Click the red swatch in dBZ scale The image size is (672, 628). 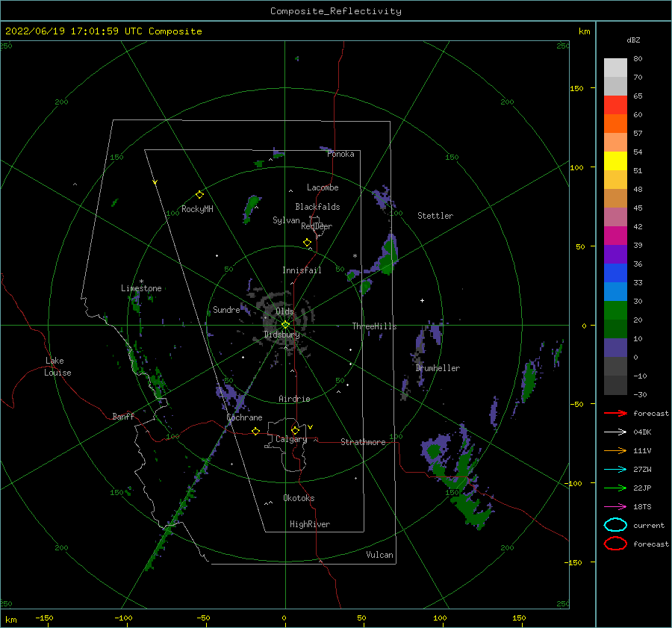point(615,105)
